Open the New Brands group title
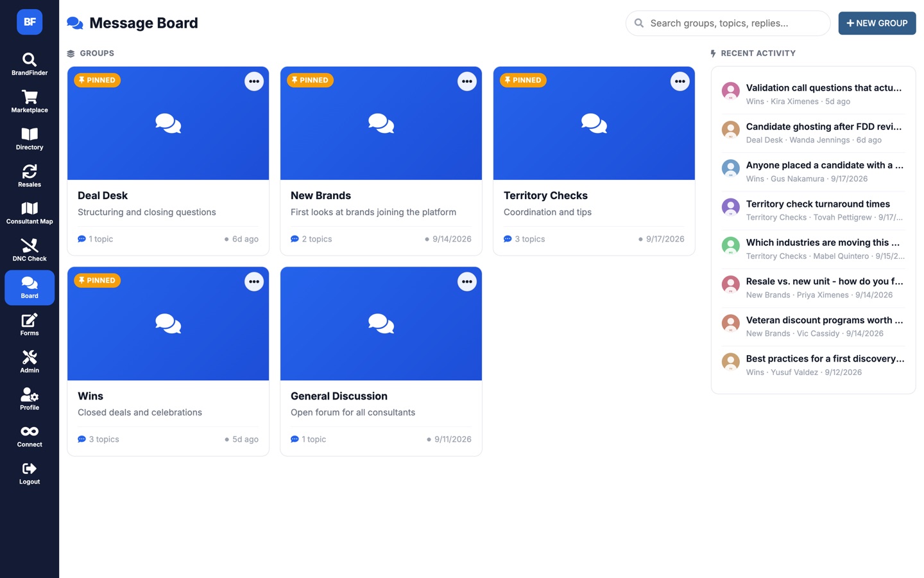Viewport: 924px width, 578px height. (x=321, y=196)
